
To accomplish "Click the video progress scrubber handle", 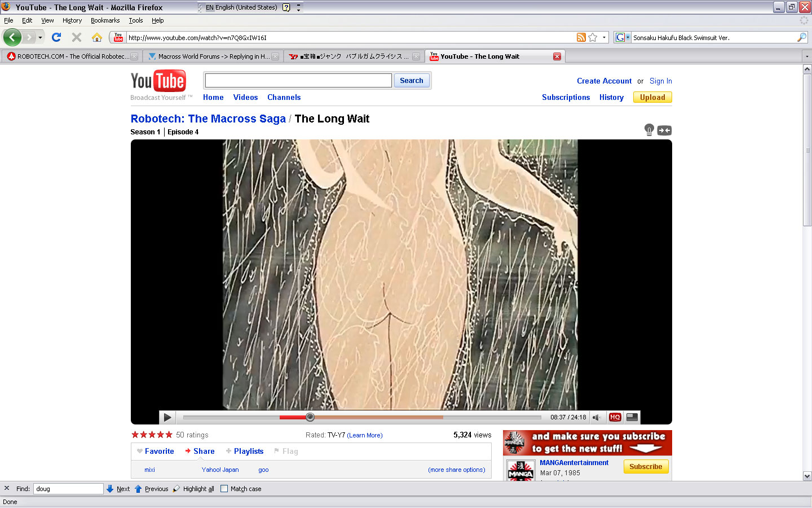I will click(x=310, y=417).
